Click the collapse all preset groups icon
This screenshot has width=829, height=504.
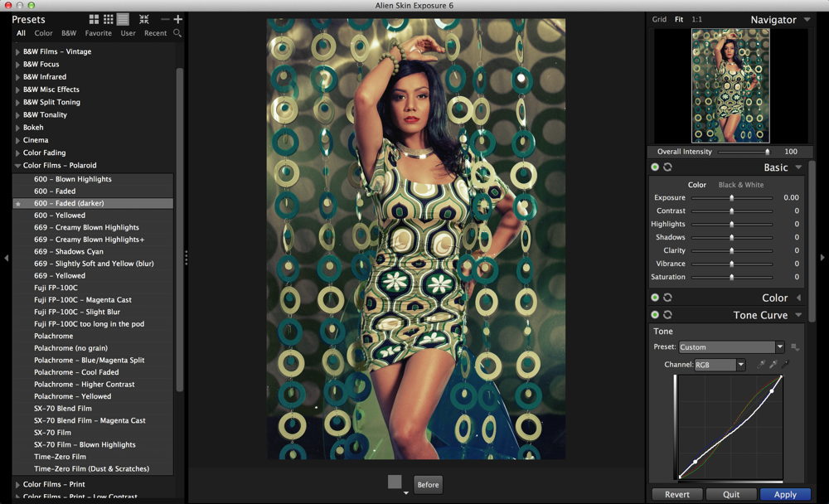(144, 19)
